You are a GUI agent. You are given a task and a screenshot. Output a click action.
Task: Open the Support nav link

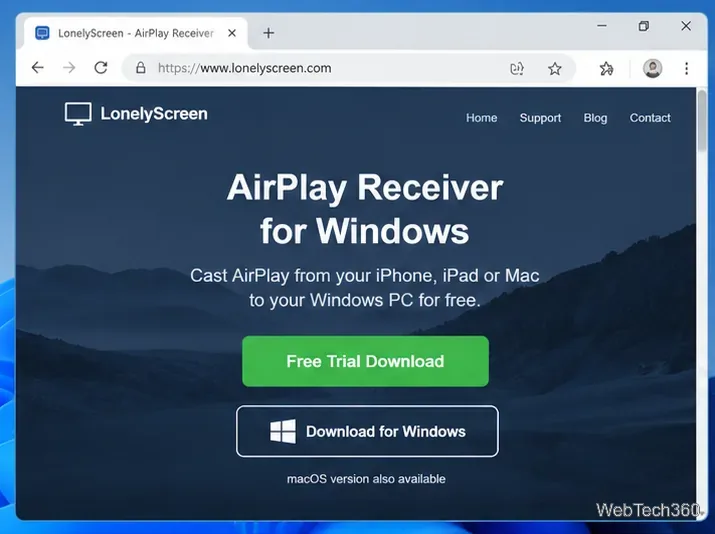[x=540, y=118]
